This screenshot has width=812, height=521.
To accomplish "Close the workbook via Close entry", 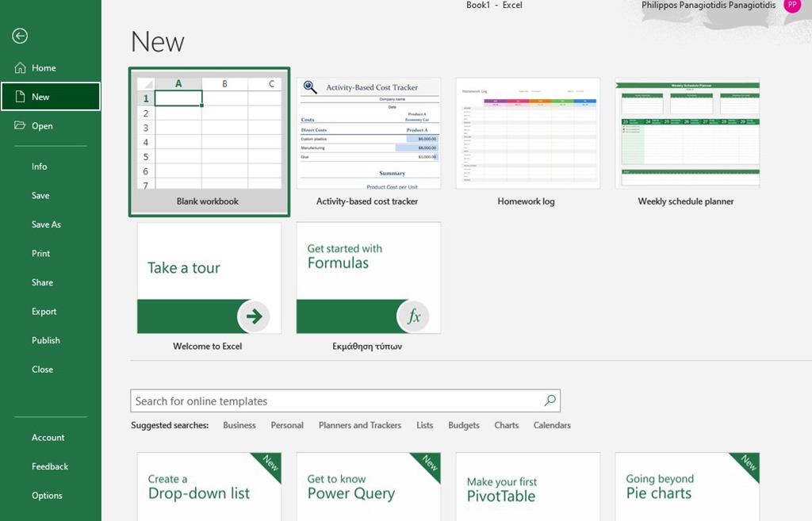I will [43, 370].
